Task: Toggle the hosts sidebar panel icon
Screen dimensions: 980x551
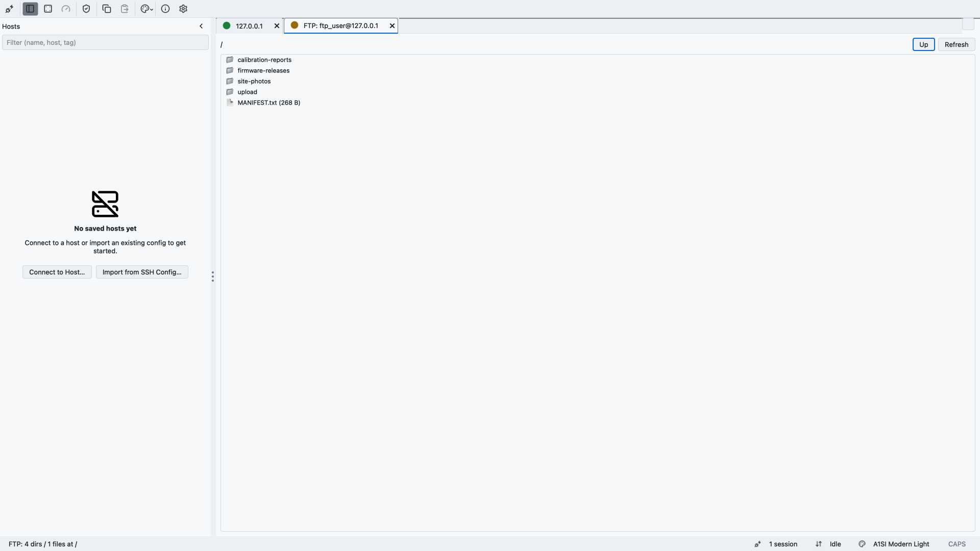Action: point(30,9)
